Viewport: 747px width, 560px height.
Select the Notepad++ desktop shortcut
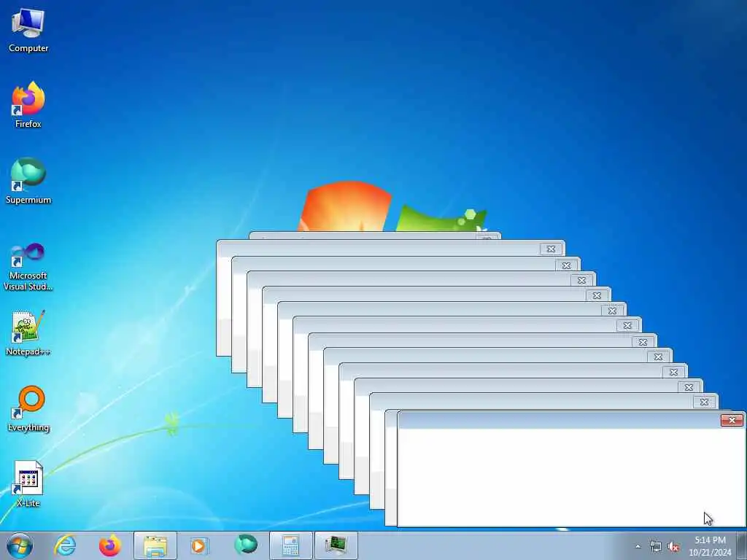click(28, 333)
